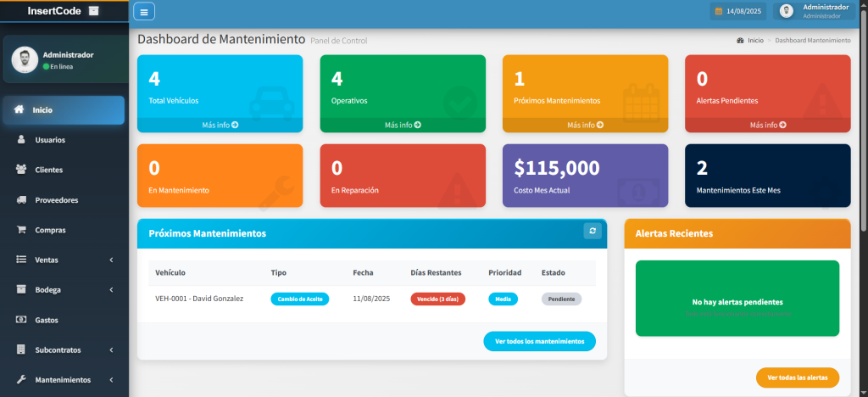Viewport: 868px width, 397px height.
Task: Click the refresh icon in Próximos Mantenimientos
Action: tap(593, 232)
